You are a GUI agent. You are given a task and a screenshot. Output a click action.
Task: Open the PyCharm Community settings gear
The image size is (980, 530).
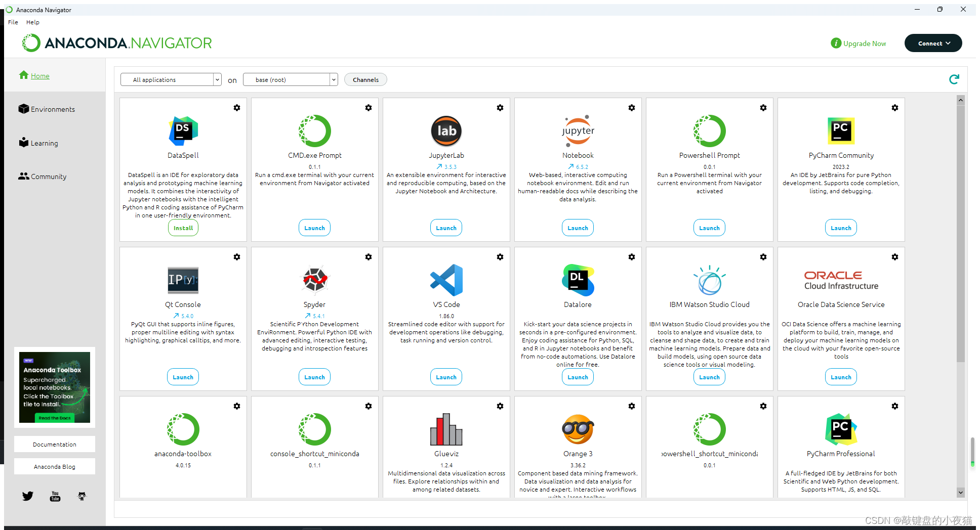(895, 108)
